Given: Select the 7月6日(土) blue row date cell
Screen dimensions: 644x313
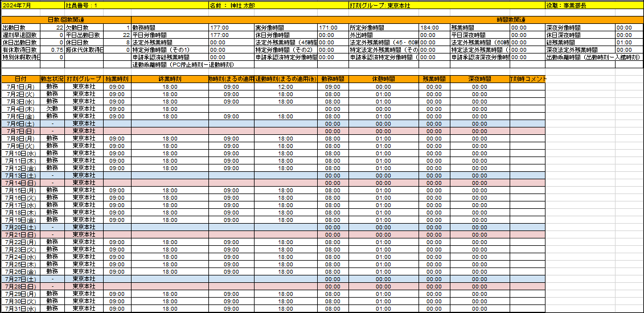Looking at the screenshot, I should pyautogui.click(x=20, y=123).
